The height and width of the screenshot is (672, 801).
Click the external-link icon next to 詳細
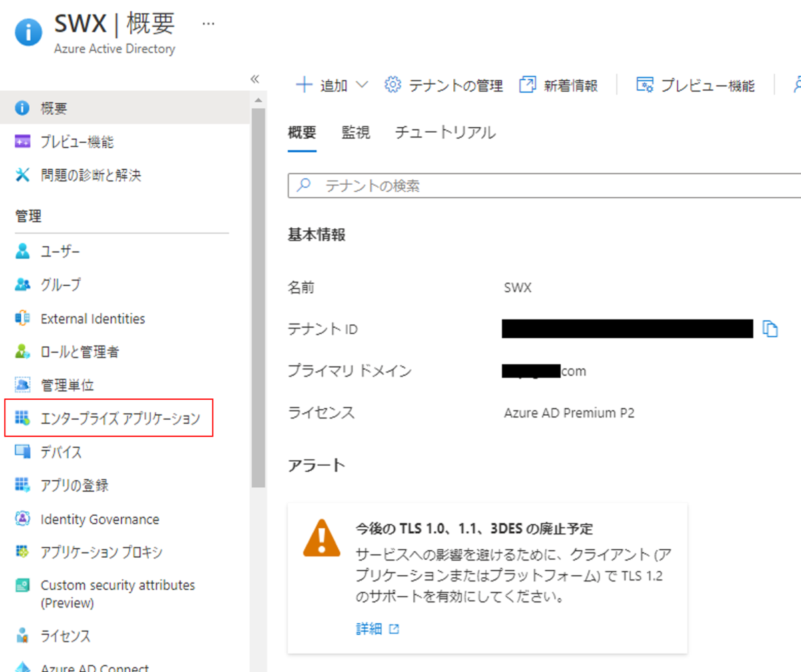pyautogui.click(x=394, y=629)
